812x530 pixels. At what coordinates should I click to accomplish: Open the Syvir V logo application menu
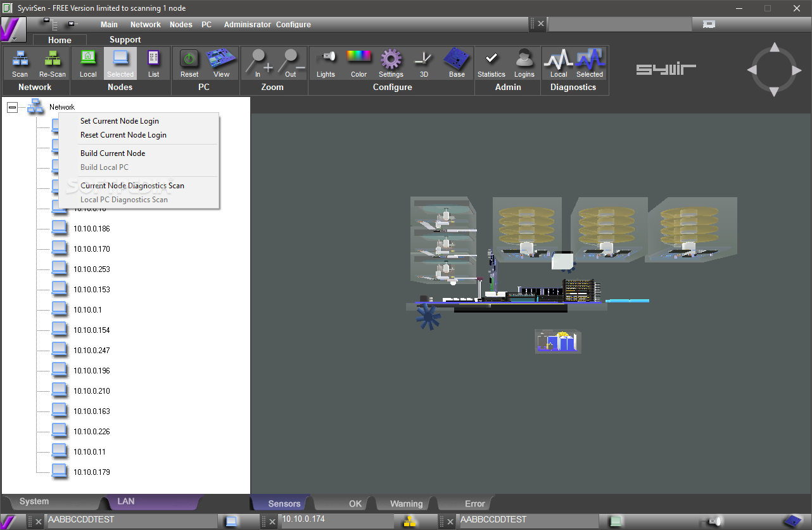click(13, 30)
